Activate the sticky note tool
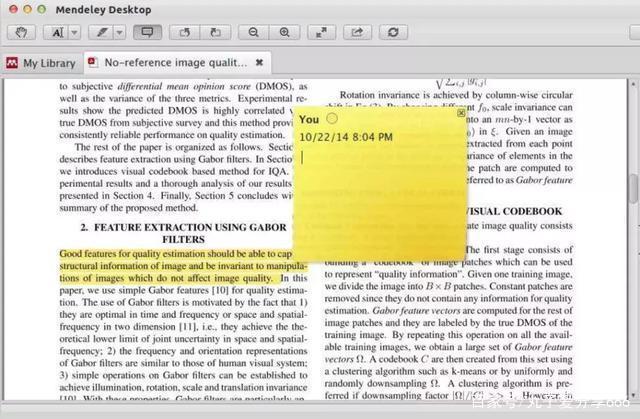 pyautogui.click(x=148, y=33)
